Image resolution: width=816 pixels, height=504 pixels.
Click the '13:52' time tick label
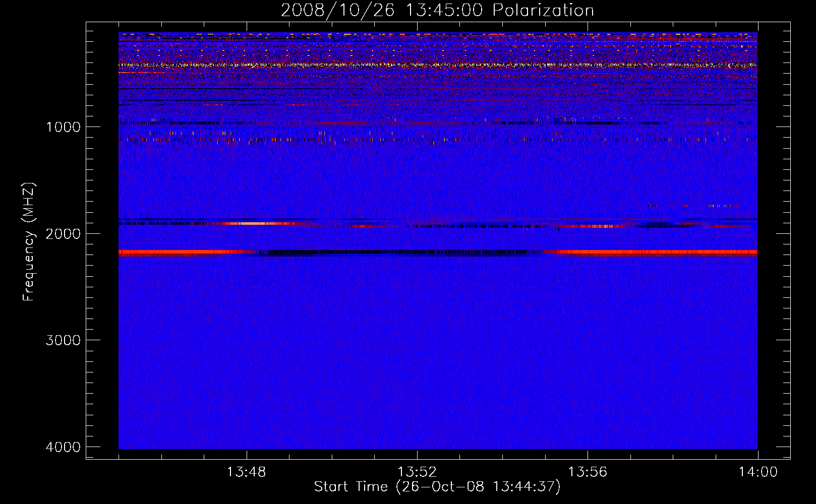click(417, 472)
